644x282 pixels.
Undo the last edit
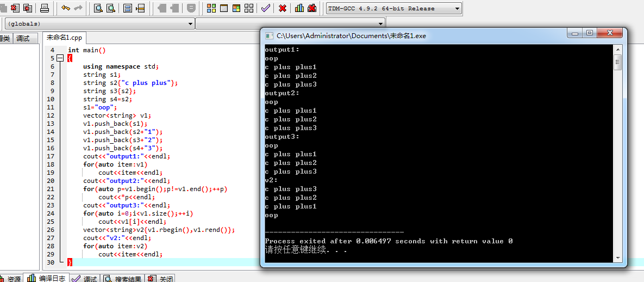coord(66,8)
